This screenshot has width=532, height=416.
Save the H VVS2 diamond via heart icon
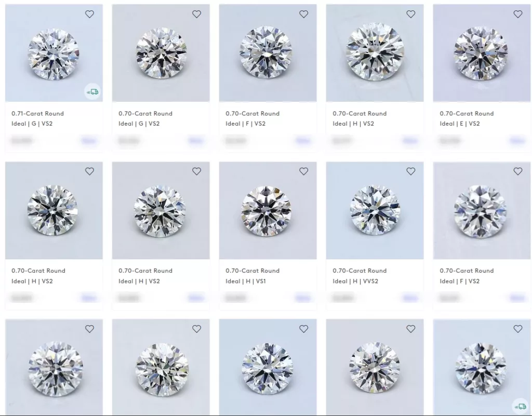click(411, 171)
